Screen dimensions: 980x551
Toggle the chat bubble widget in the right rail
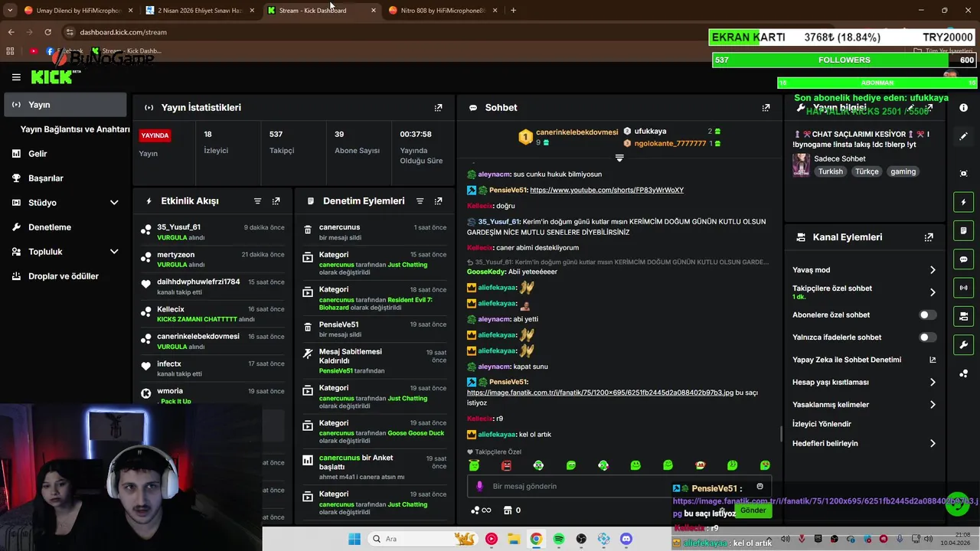click(x=963, y=259)
